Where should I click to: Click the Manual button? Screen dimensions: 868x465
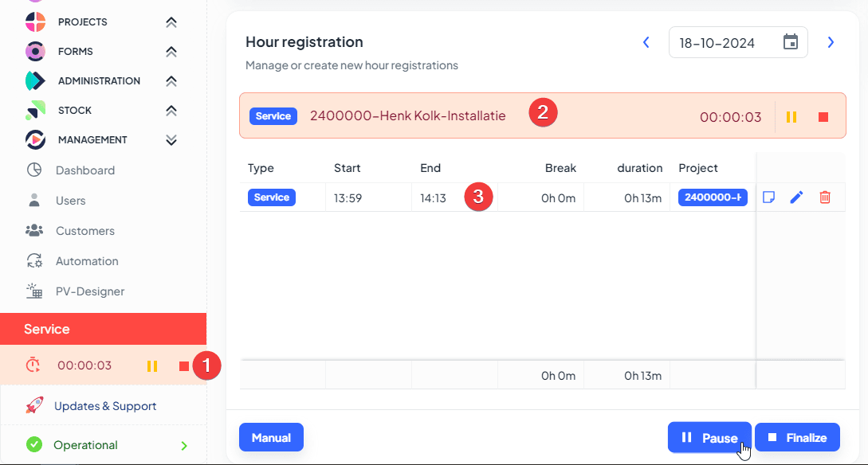271,437
